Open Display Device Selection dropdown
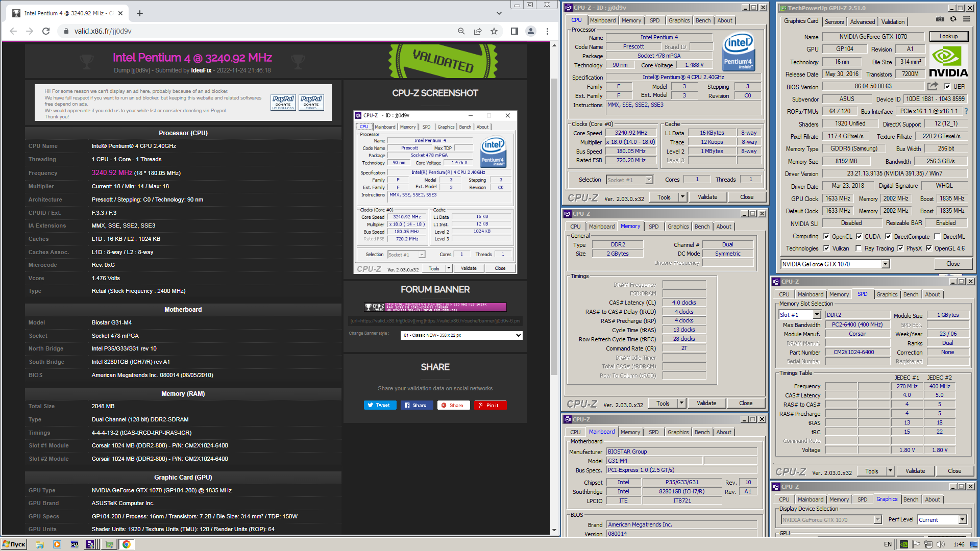The width and height of the screenshot is (980, 551). [831, 520]
